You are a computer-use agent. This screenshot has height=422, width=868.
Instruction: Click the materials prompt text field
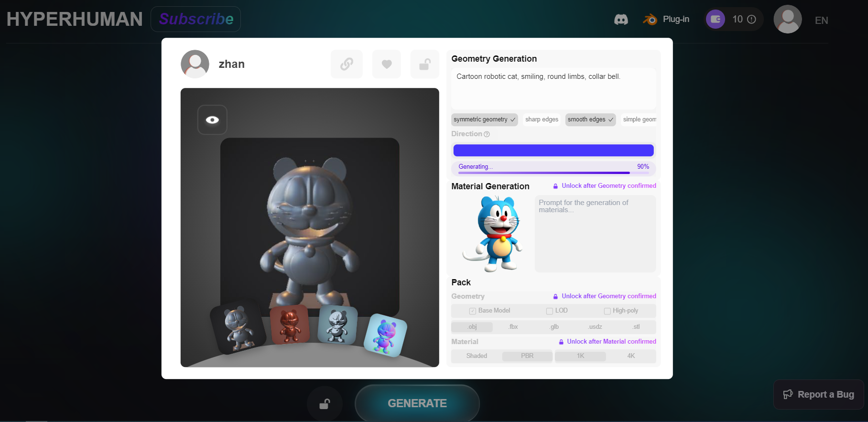(x=595, y=234)
